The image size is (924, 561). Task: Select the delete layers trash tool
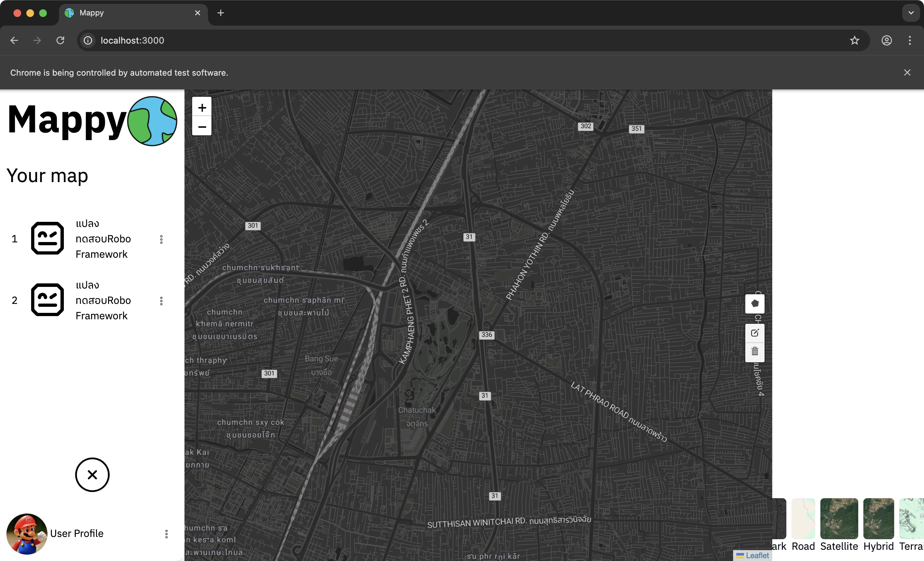pyautogui.click(x=755, y=352)
